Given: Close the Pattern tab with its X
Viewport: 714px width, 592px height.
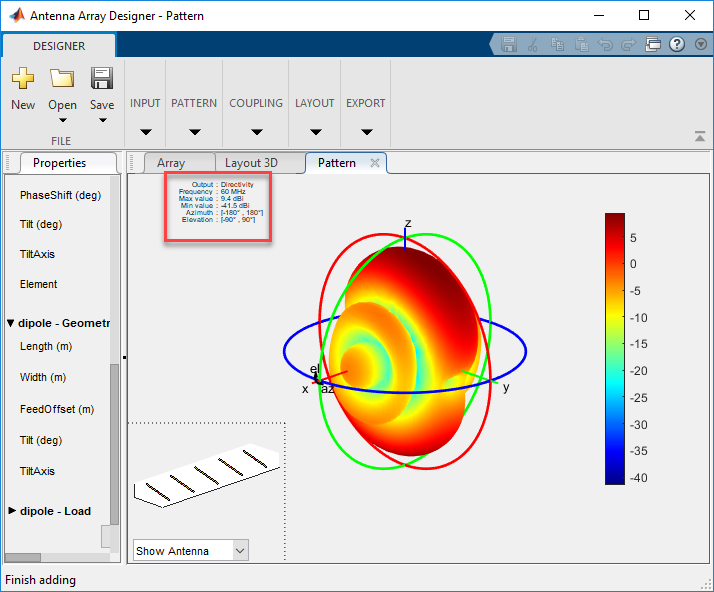Looking at the screenshot, I should (x=375, y=163).
